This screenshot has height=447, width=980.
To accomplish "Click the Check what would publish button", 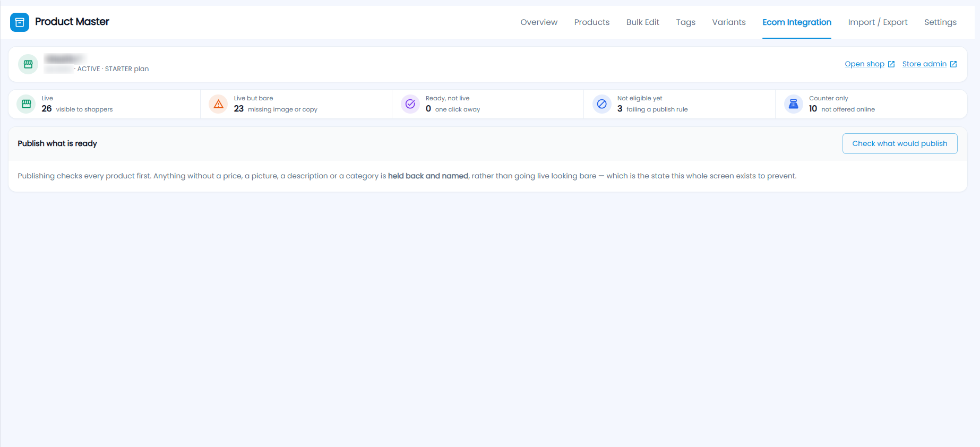I will [900, 144].
